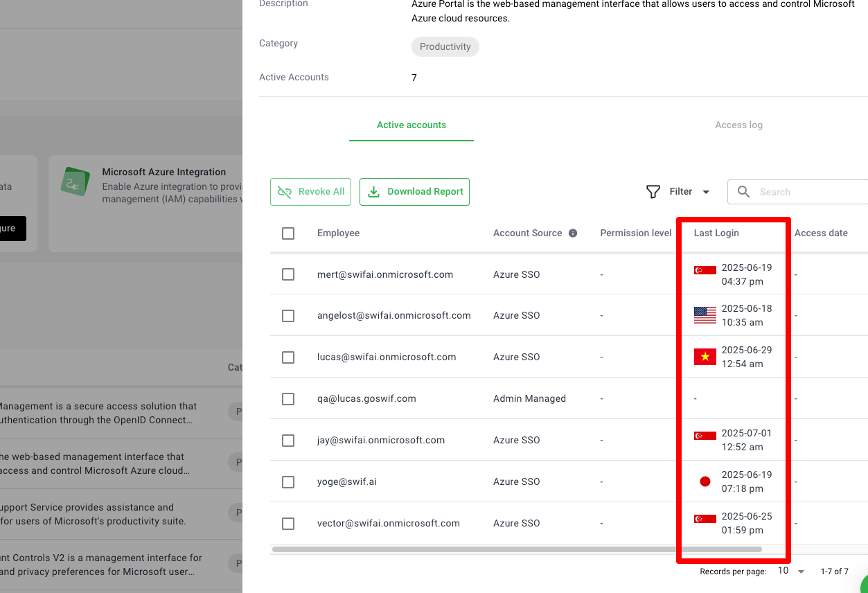Viewport: 868px width, 593px height.
Task: Click the horizontal scrollbar under the table
Action: (517, 549)
